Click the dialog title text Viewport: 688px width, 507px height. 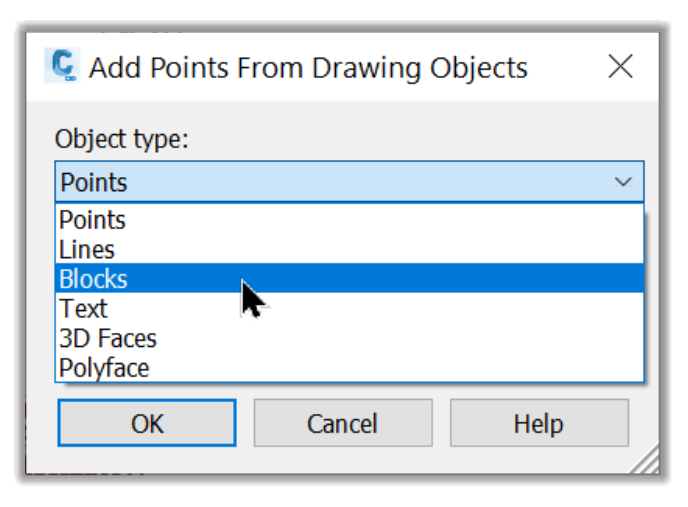[308, 68]
